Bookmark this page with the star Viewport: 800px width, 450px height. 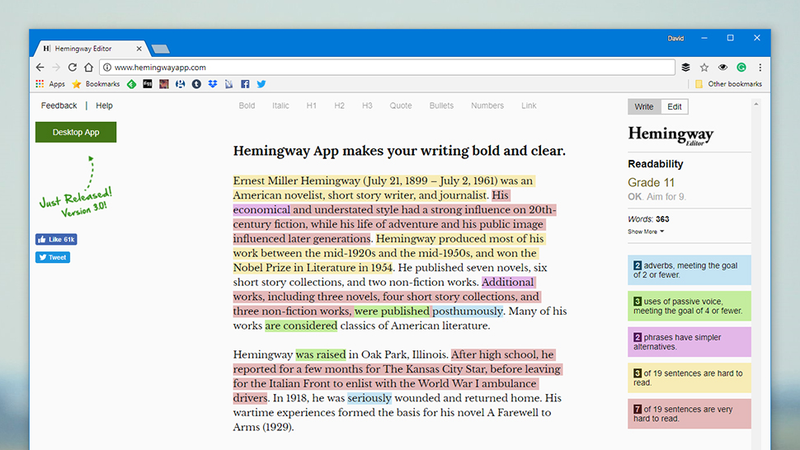[704, 67]
